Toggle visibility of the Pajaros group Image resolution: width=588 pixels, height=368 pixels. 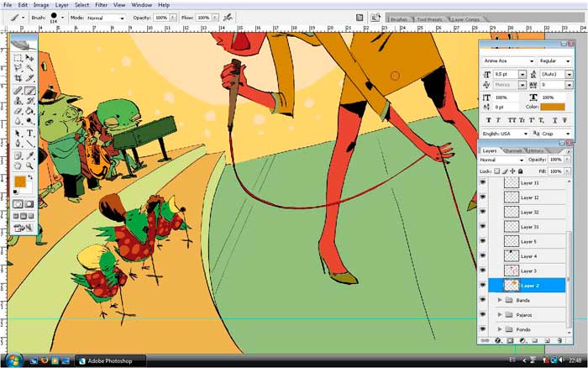[x=482, y=315]
